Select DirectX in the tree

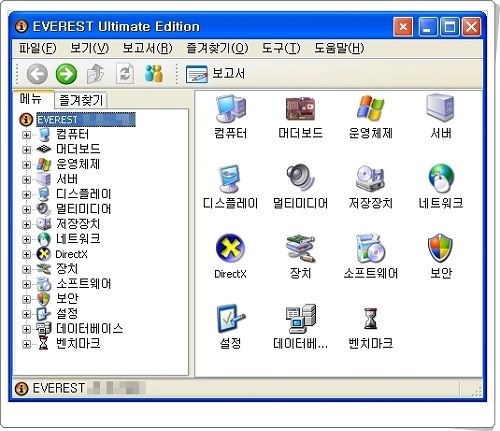click(x=71, y=254)
